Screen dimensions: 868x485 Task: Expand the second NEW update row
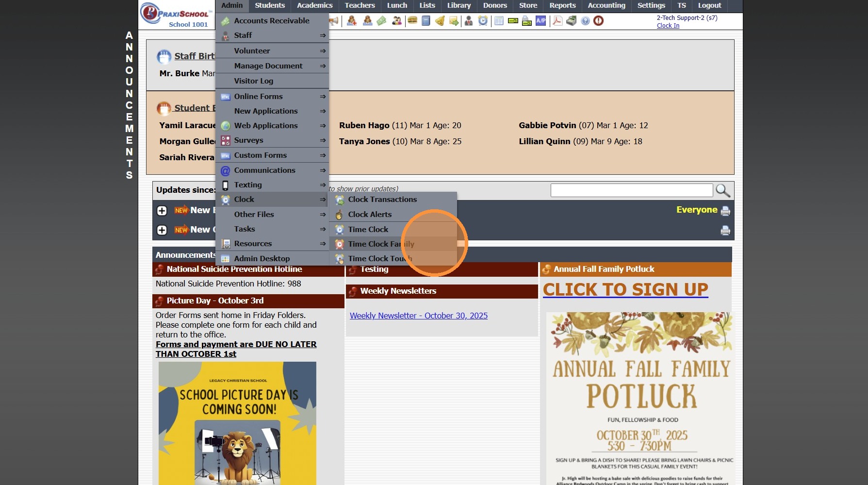(x=162, y=230)
